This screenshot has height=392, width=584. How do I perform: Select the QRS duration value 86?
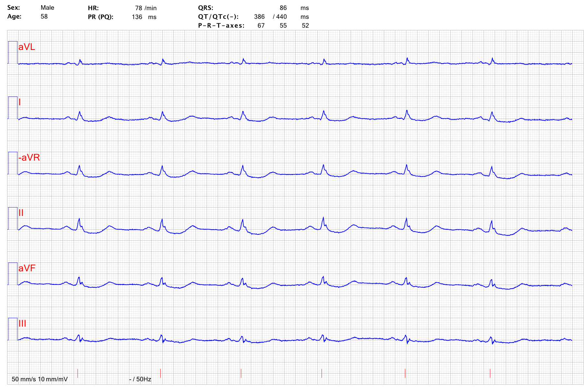(283, 8)
